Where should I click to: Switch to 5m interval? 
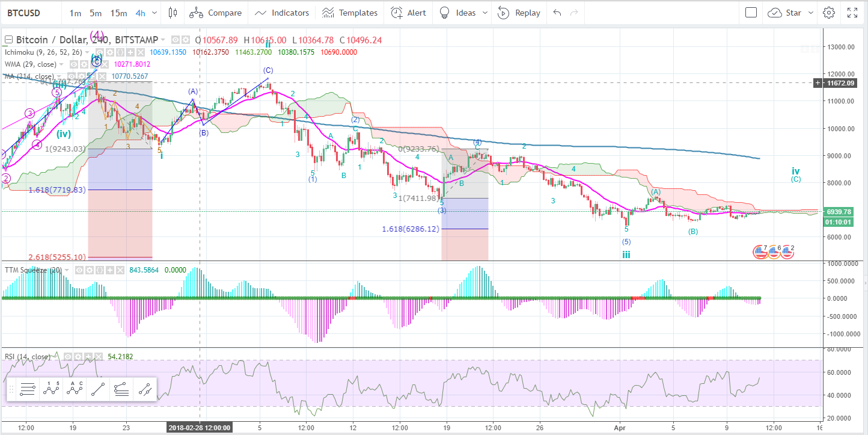click(x=96, y=13)
